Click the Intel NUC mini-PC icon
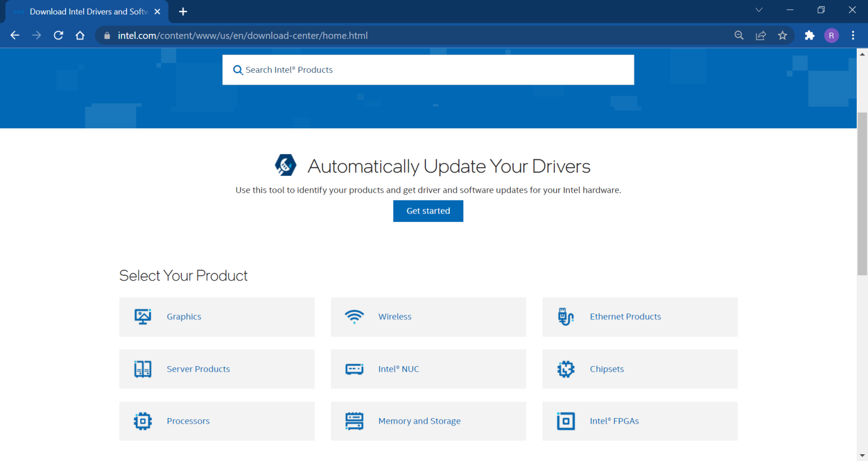Viewport: 868px width, 461px height. [x=354, y=369]
